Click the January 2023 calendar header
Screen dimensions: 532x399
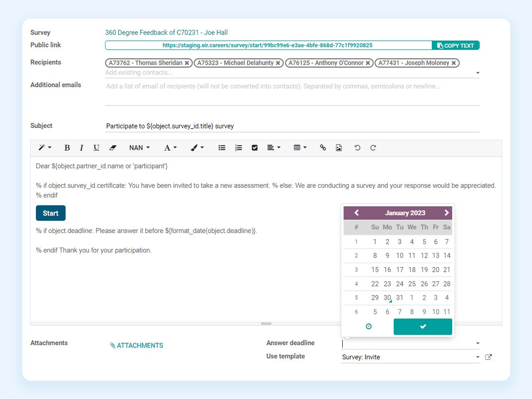coord(405,213)
